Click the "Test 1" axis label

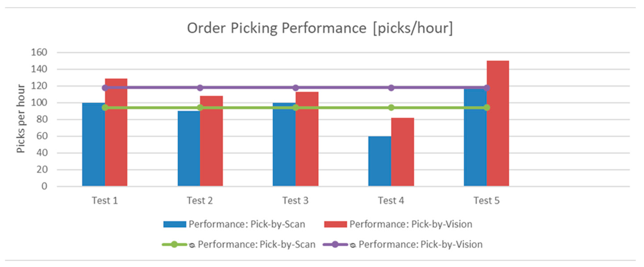point(105,200)
